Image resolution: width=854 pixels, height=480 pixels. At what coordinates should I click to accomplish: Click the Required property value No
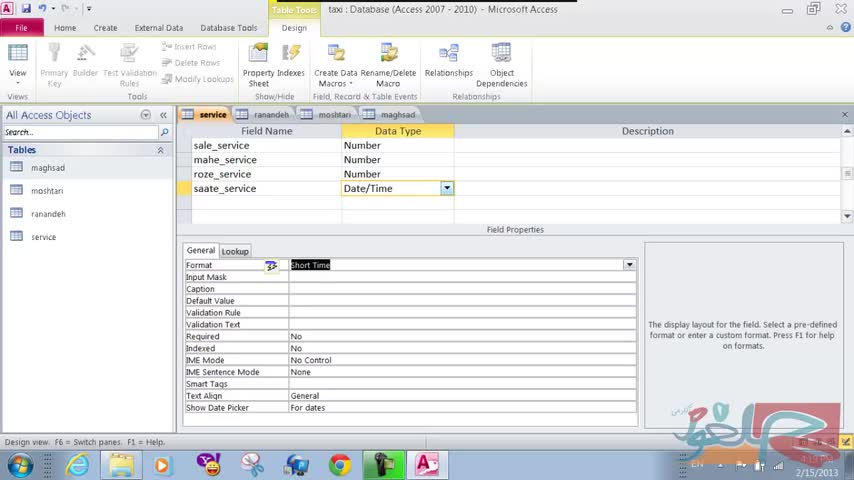coord(462,336)
